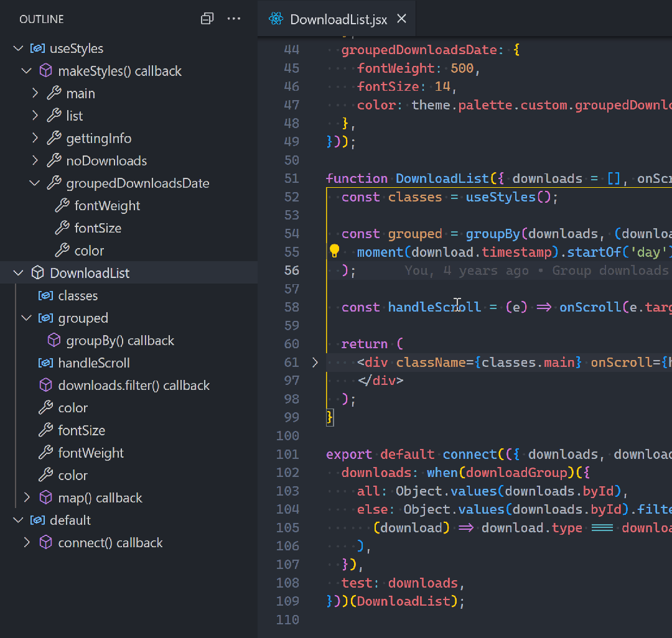Viewport: 672px width, 638px height.
Task: Collapse the useStyles outline node
Action: (18, 49)
